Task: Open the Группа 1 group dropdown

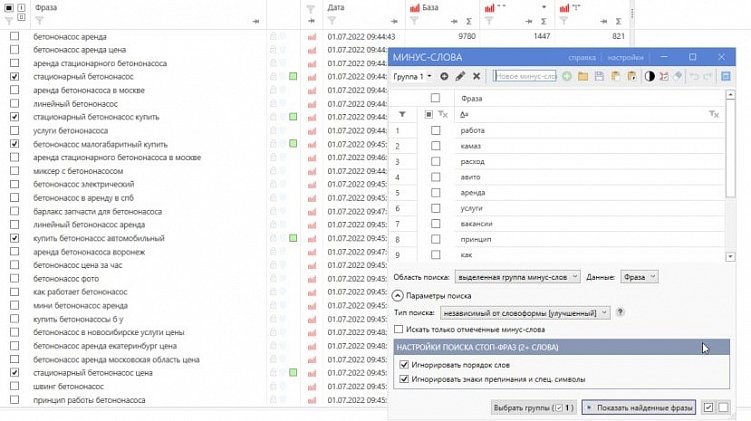Action: point(412,76)
